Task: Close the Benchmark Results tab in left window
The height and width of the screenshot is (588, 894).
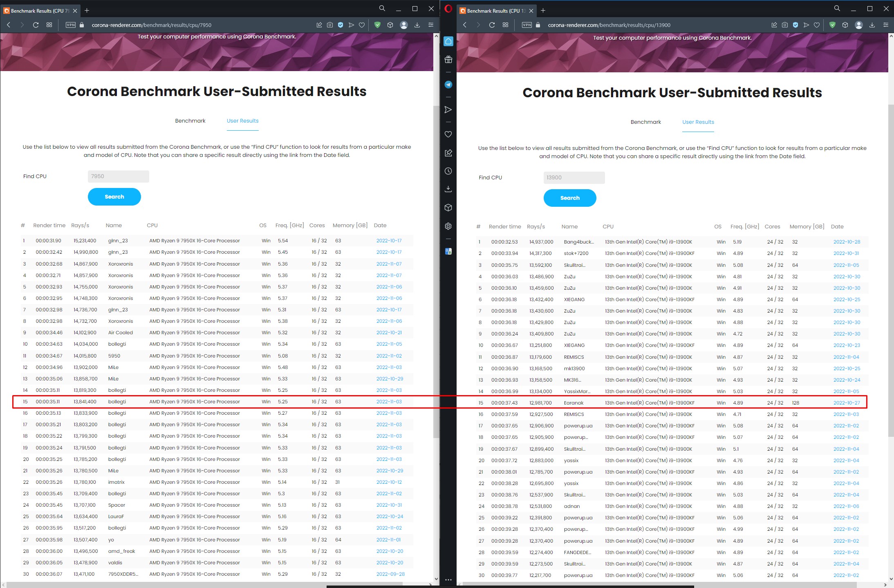Action: 75,11
